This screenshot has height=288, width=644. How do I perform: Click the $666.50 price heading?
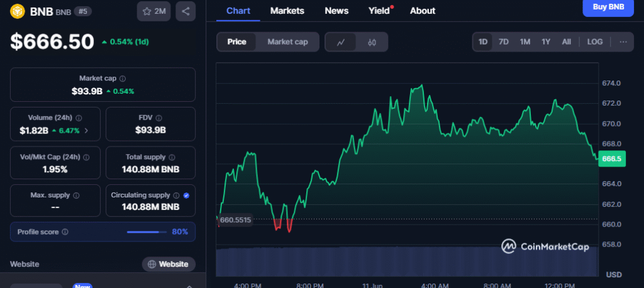[x=52, y=42]
